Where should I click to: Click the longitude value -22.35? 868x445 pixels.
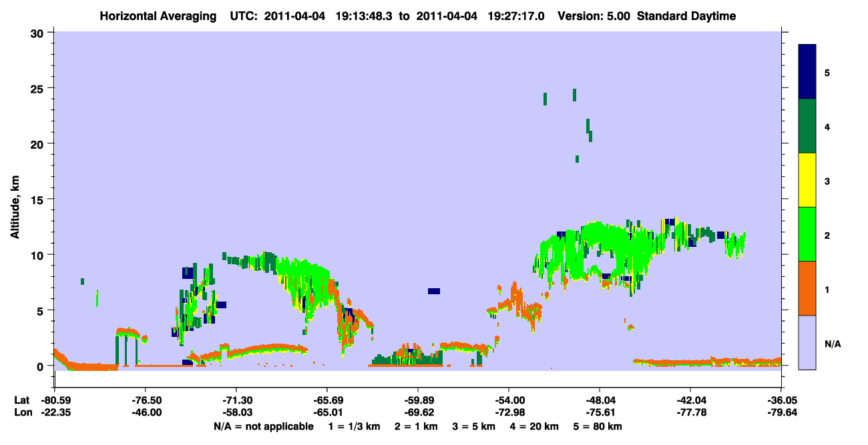pos(55,413)
